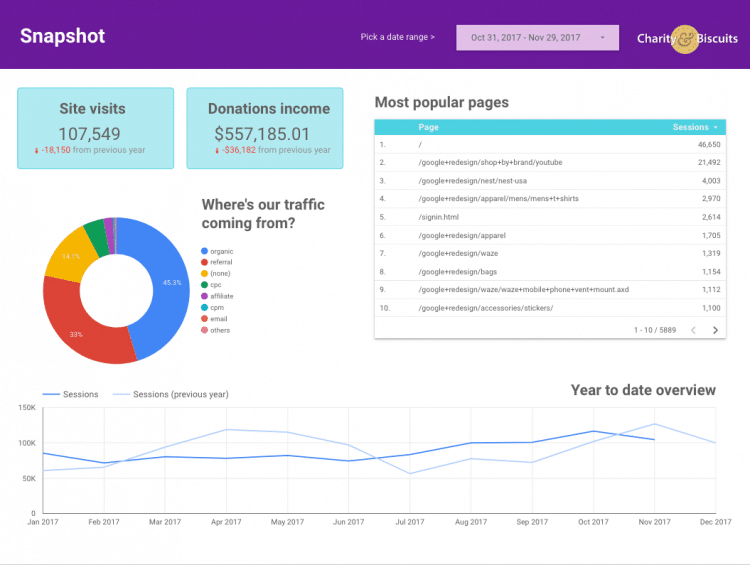Click the green cpc donut segment

tap(98, 236)
